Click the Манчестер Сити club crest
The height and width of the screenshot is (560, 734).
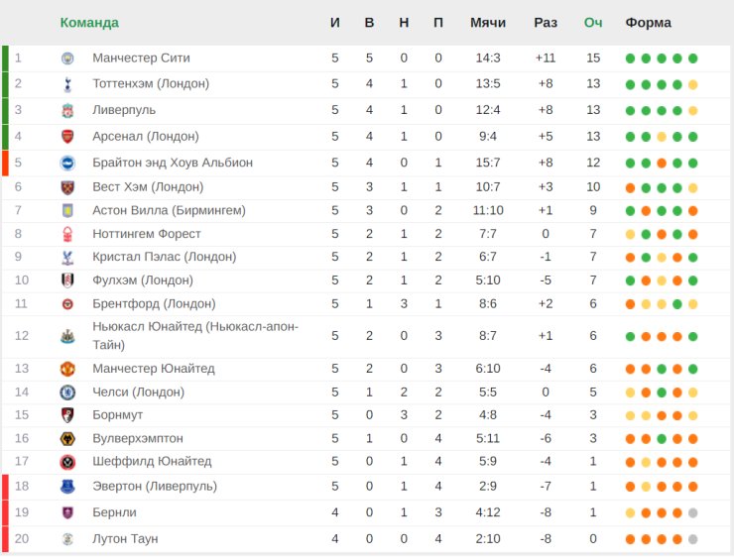point(67,58)
